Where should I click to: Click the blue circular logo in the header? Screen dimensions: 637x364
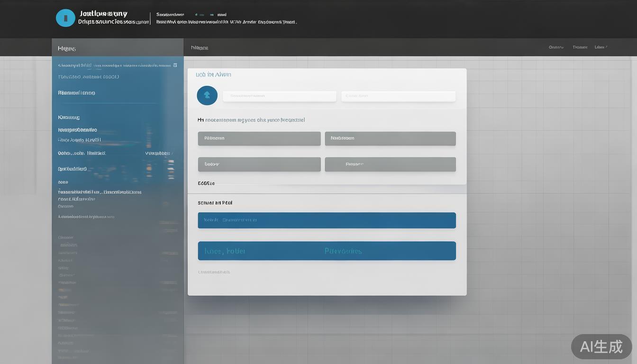point(65,18)
